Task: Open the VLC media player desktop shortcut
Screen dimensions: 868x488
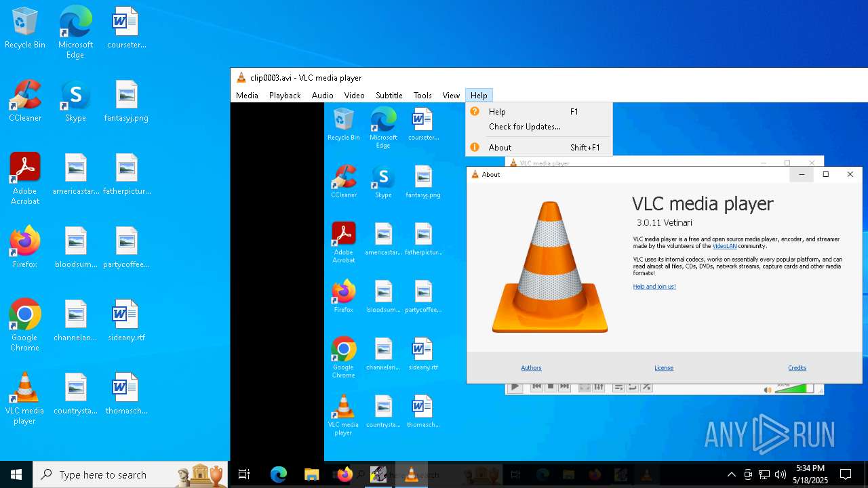Action: coord(25,399)
